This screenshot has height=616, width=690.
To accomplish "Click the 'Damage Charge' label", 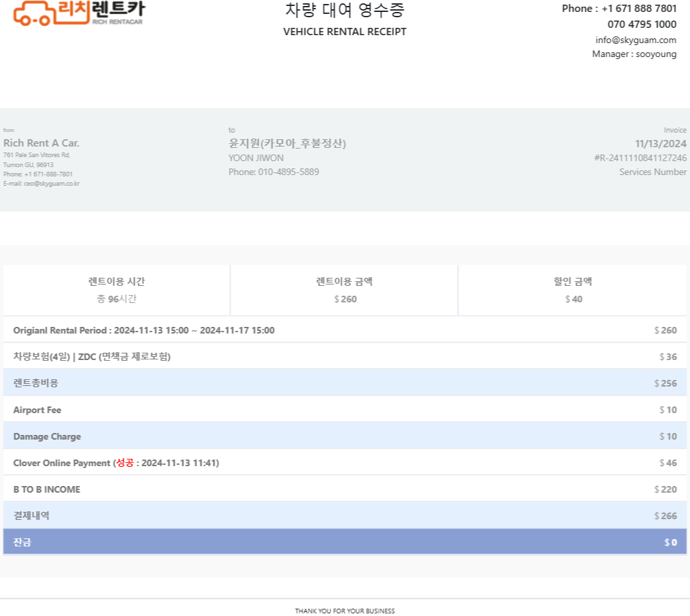I will coord(47,436).
